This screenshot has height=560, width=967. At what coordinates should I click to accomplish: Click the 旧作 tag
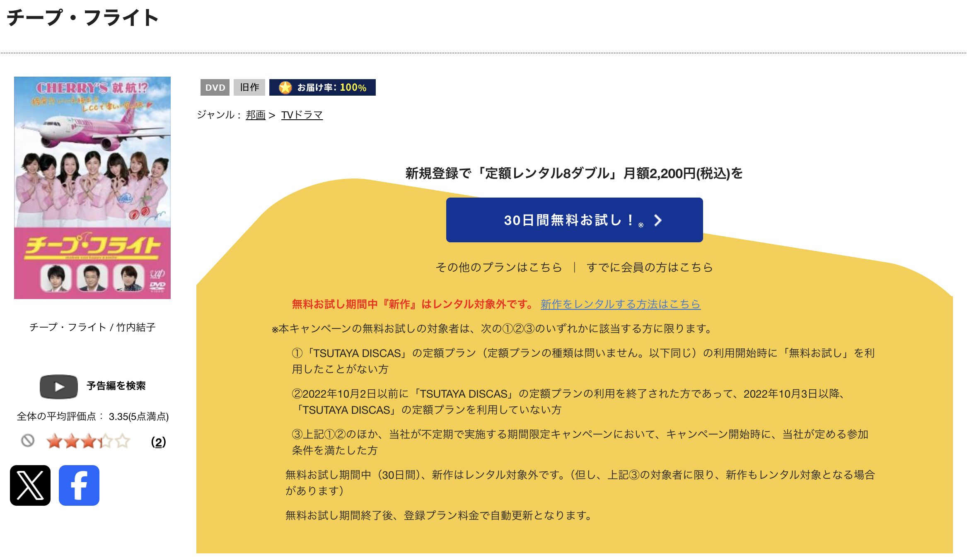pos(249,87)
